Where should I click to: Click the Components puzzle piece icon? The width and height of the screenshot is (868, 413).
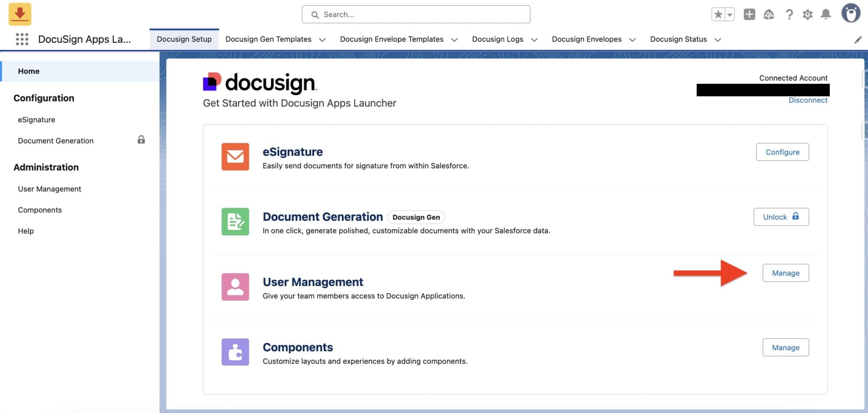coord(235,352)
